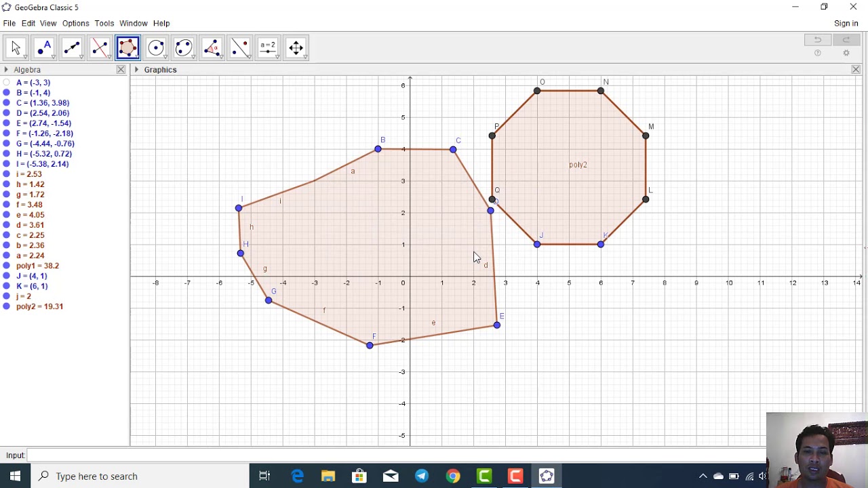Click the Undo arrow button
This screenshot has height=488, width=868.
pyautogui.click(x=818, y=40)
